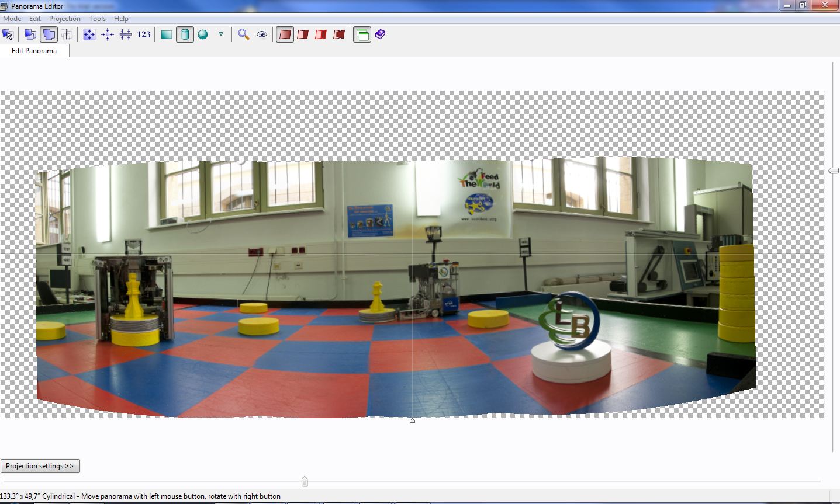Click the Center panorama icon

108,34
